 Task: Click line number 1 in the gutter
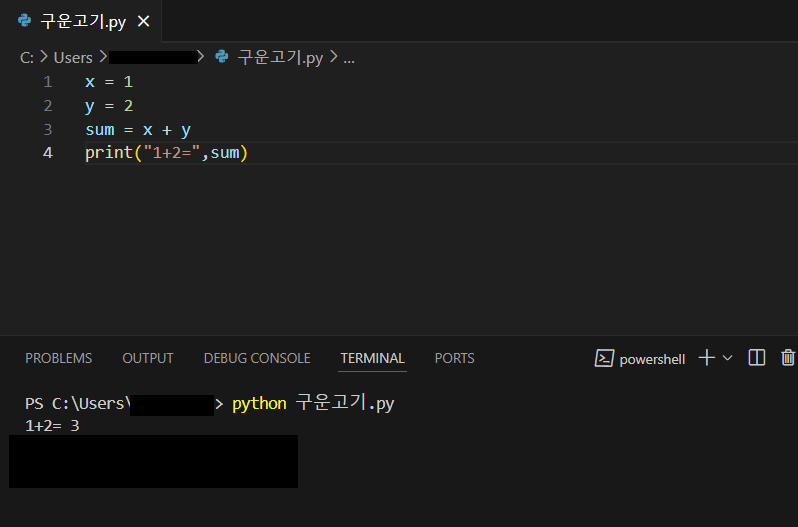(x=47, y=82)
